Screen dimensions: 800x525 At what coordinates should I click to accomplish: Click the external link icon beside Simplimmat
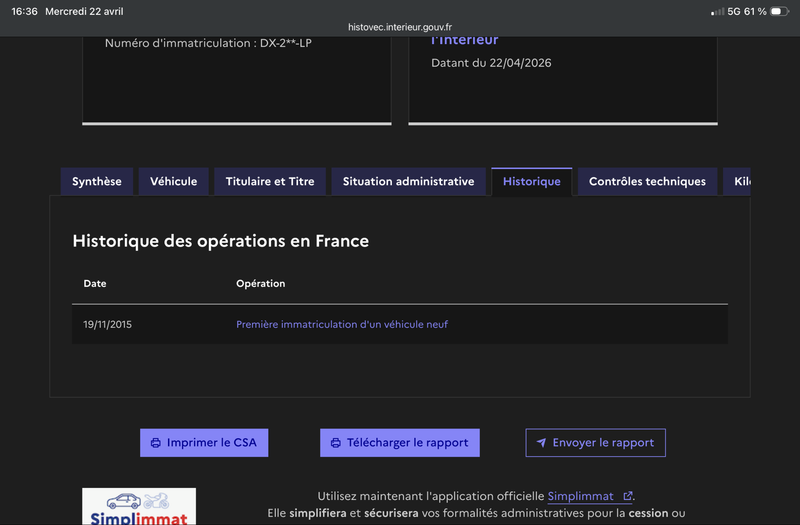click(628, 495)
